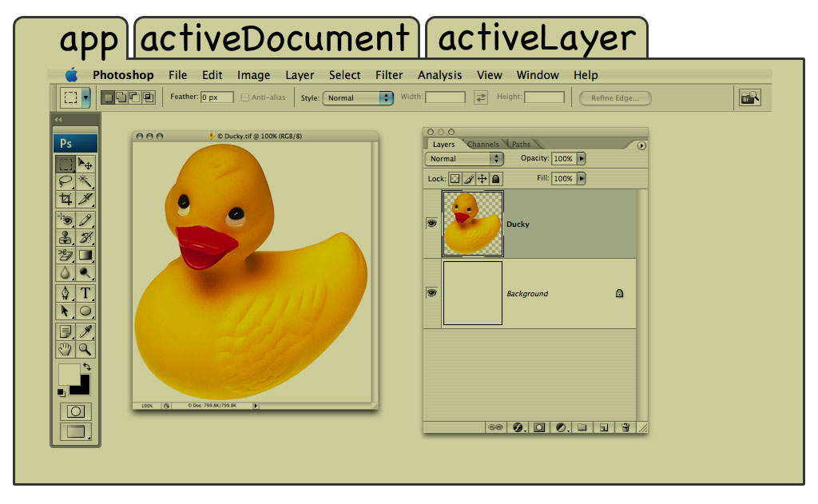Click the link layers icon
This screenshot has height=504, width=818.
[x=495, y=427]
